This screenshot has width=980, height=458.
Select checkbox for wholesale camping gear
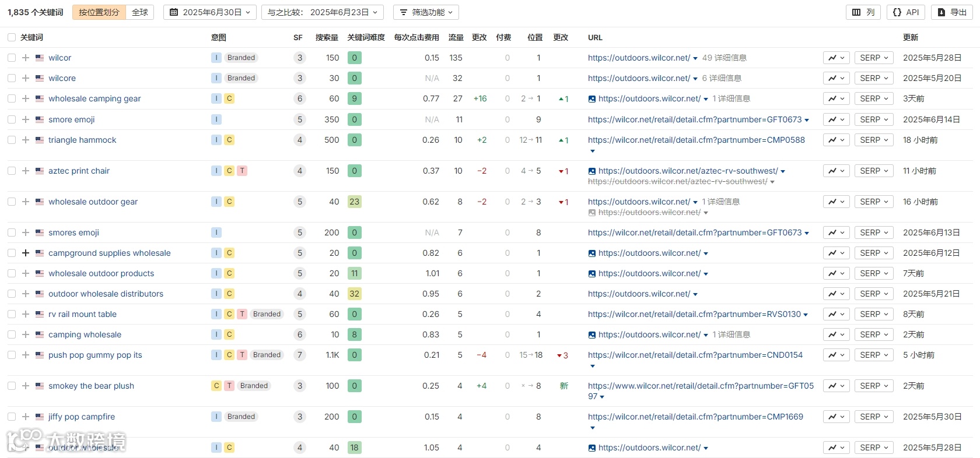tap(12, 98)
